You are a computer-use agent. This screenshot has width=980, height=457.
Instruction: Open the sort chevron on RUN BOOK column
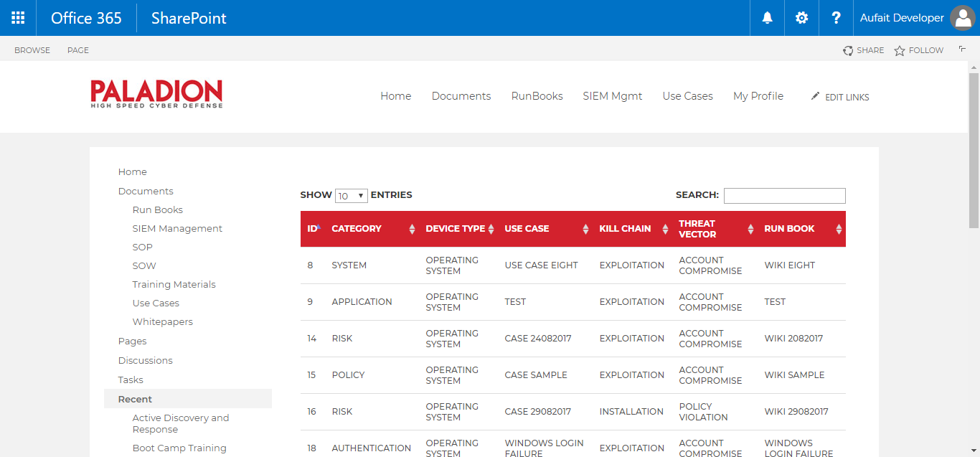(x=839, y=228)
